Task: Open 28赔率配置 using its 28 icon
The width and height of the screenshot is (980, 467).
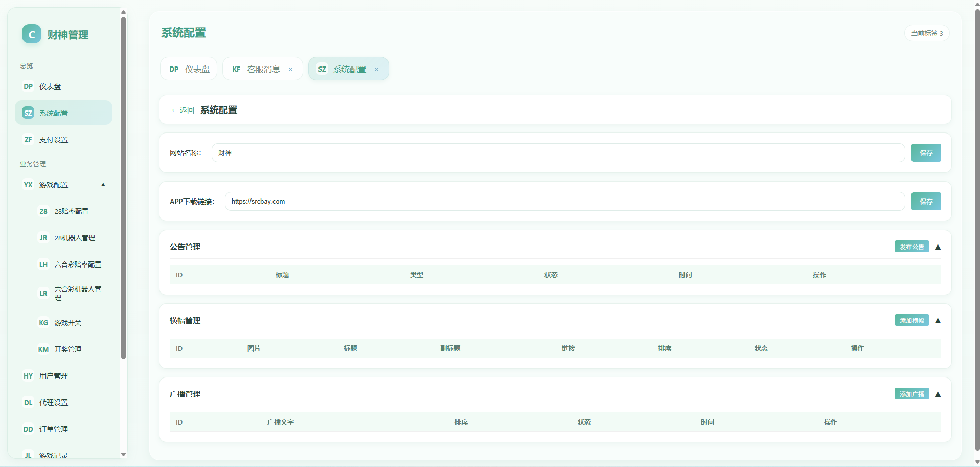Action: (43, 211)
